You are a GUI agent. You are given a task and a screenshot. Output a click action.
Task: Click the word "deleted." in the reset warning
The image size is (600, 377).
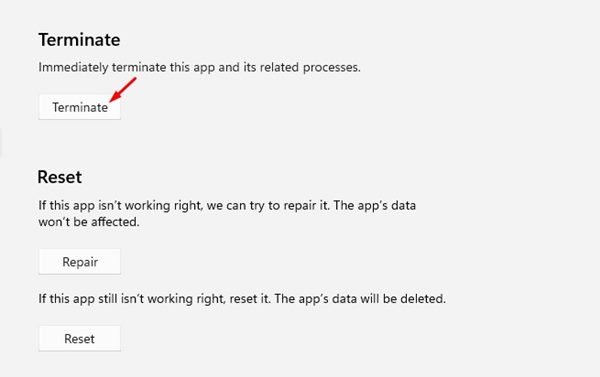tap(423, 299)
